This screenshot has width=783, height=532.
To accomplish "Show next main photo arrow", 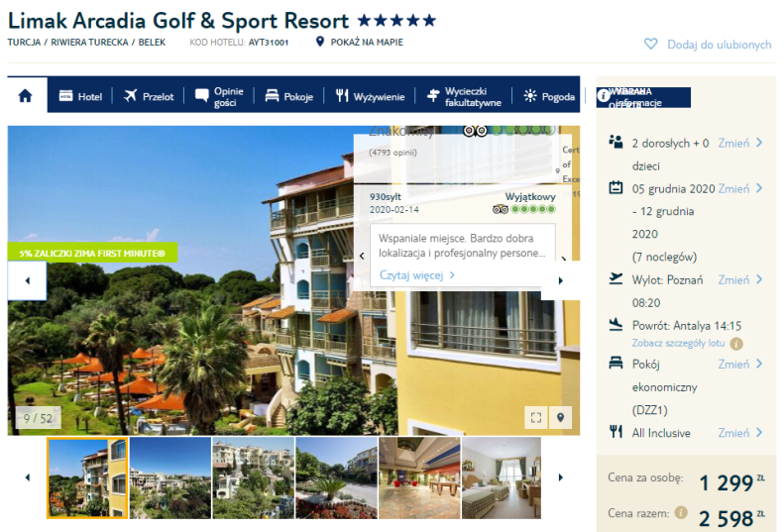I will [x=560, y=280].
